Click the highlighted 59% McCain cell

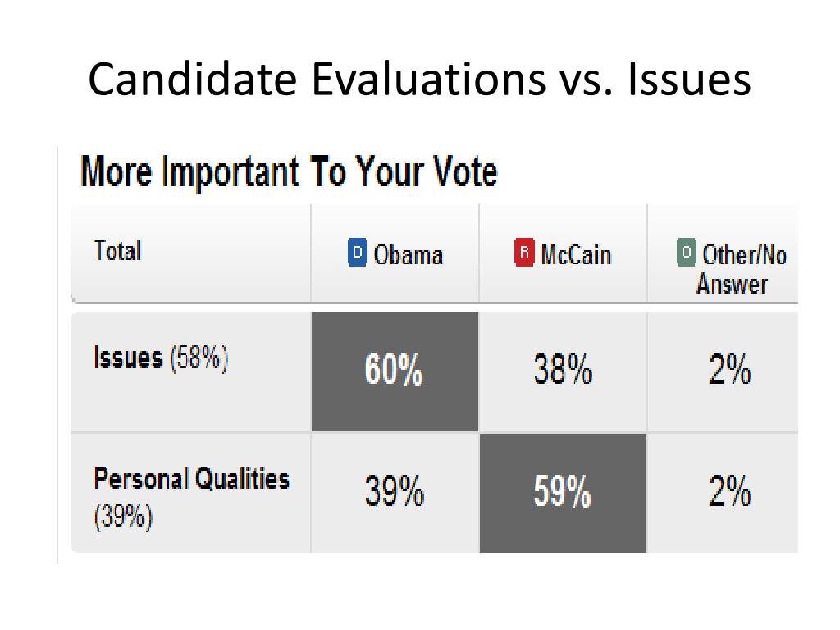tap(563, 493)
